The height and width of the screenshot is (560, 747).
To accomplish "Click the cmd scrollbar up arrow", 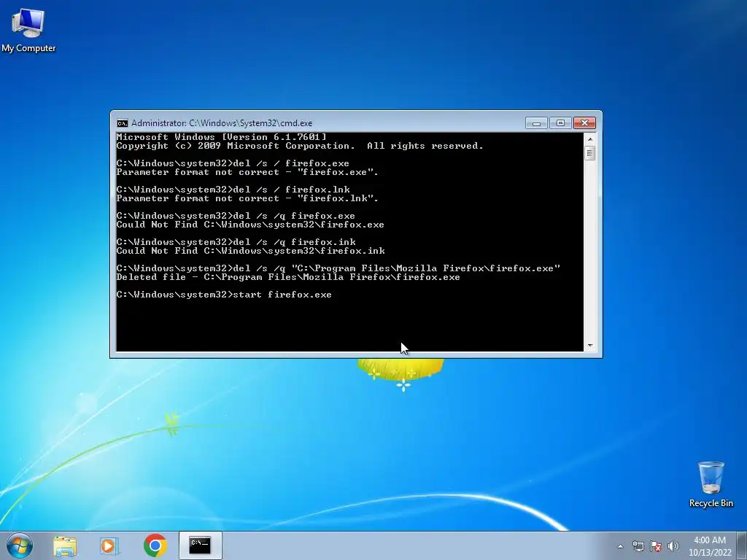I will point(589,139).
